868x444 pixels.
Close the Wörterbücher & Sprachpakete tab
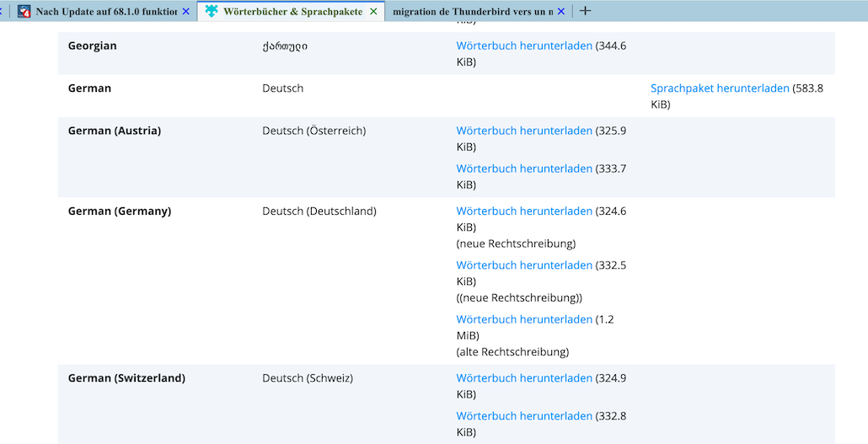(x=373, y=12)
